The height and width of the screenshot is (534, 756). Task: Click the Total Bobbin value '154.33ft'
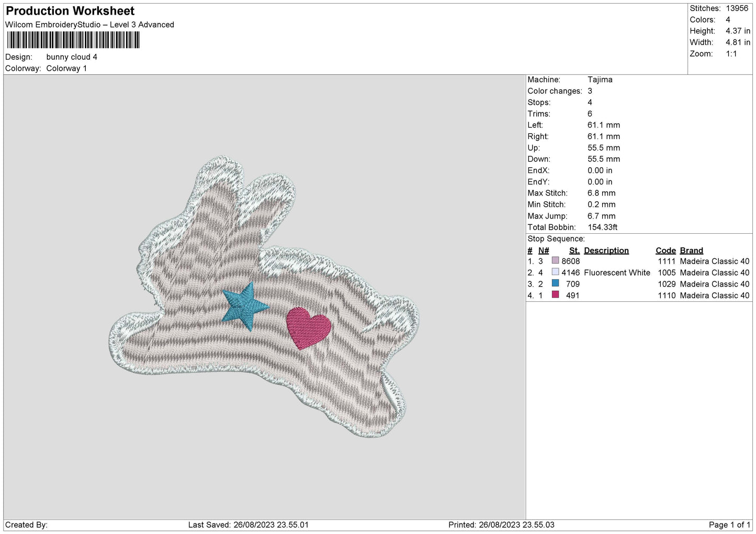[x=602, y=228]
